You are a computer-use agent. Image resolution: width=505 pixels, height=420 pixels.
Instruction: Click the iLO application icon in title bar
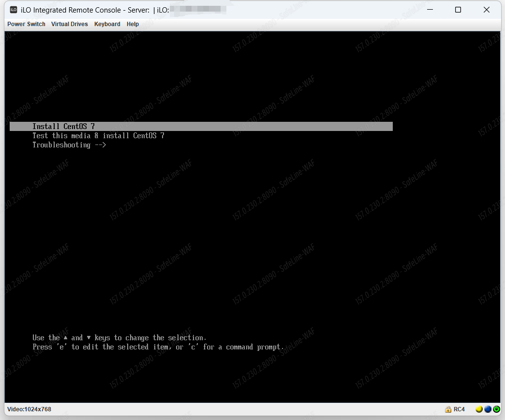[14, 10]
